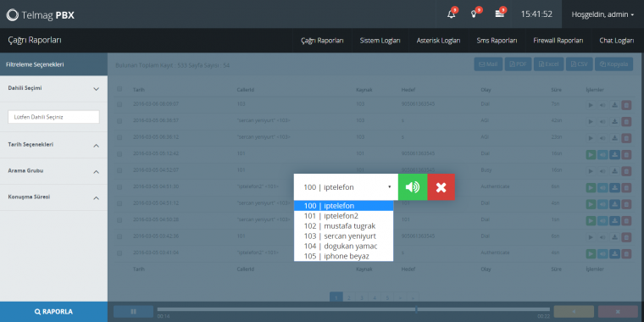The width and height of the screenshot is (644, 322).
Task: Delete the 08:09:07 call record
Action: pyautogui.click(x=626, y=105)
